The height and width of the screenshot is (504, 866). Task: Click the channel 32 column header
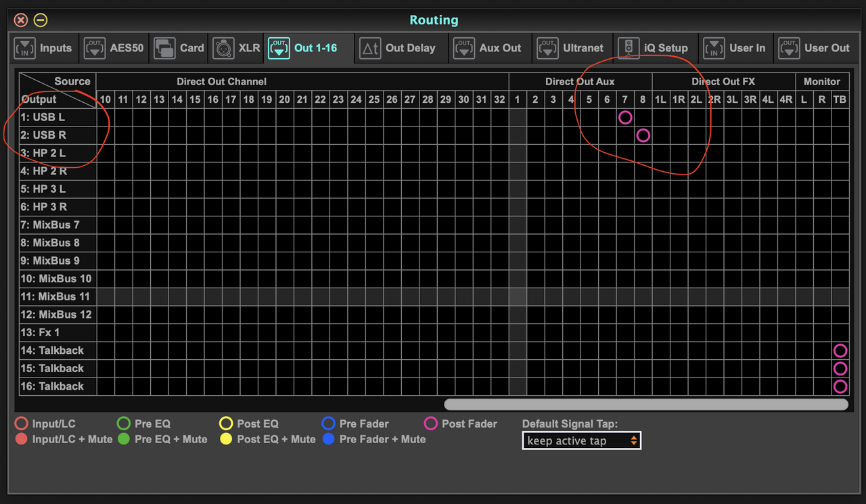point(499,99)
